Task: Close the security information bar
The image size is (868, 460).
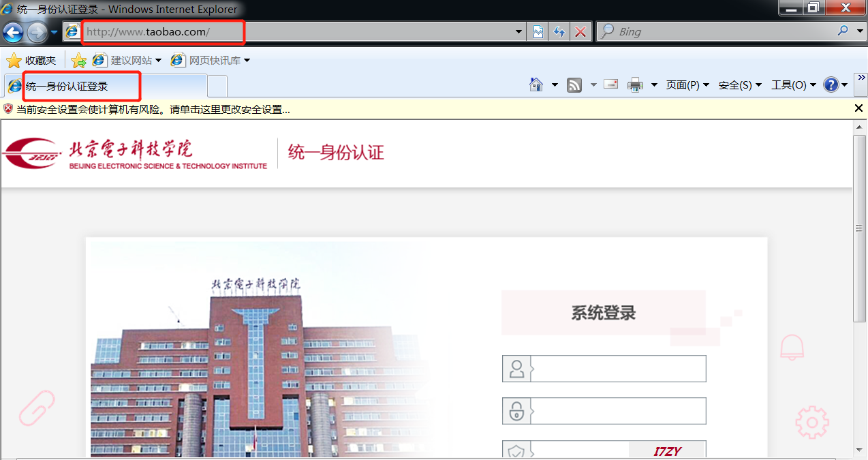Action: pos(858,108)
